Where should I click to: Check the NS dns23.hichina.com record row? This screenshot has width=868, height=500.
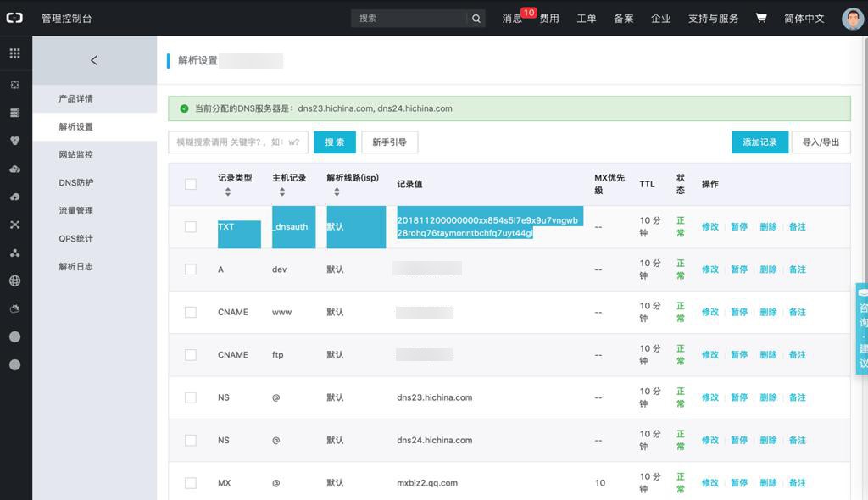click(x=191, y=397)
